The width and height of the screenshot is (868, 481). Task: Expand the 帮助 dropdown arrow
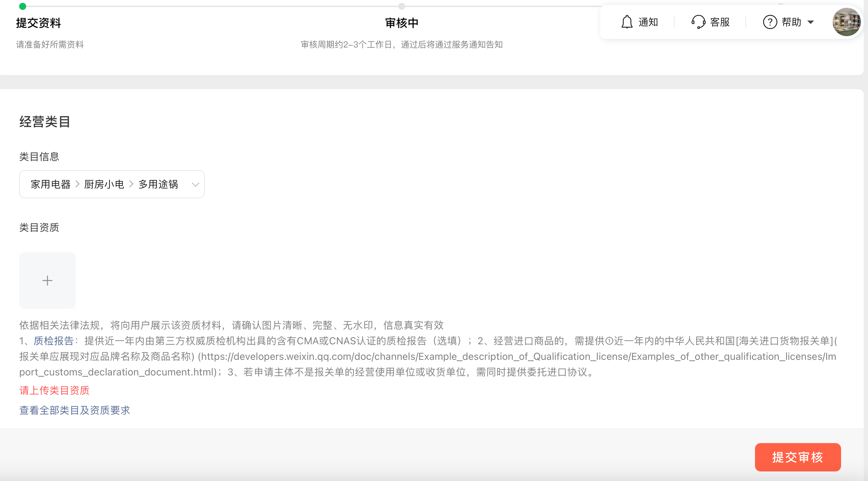pos(811,22)
